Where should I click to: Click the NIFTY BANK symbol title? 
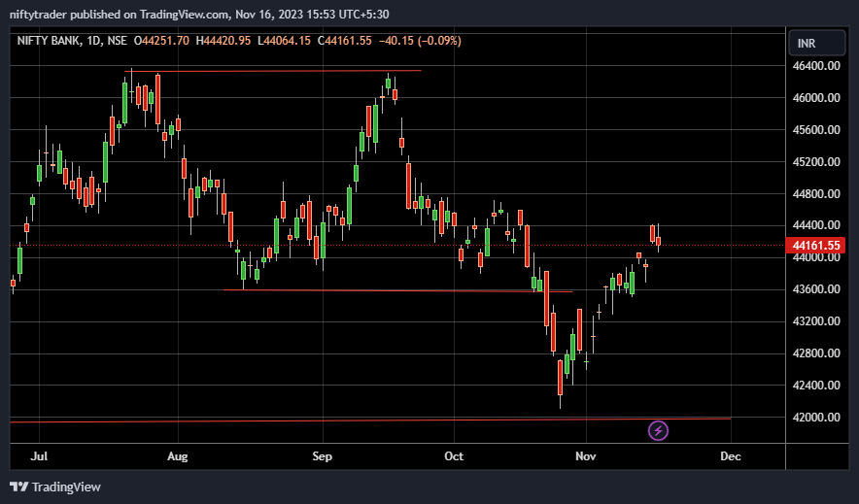(x=49, y=41)
